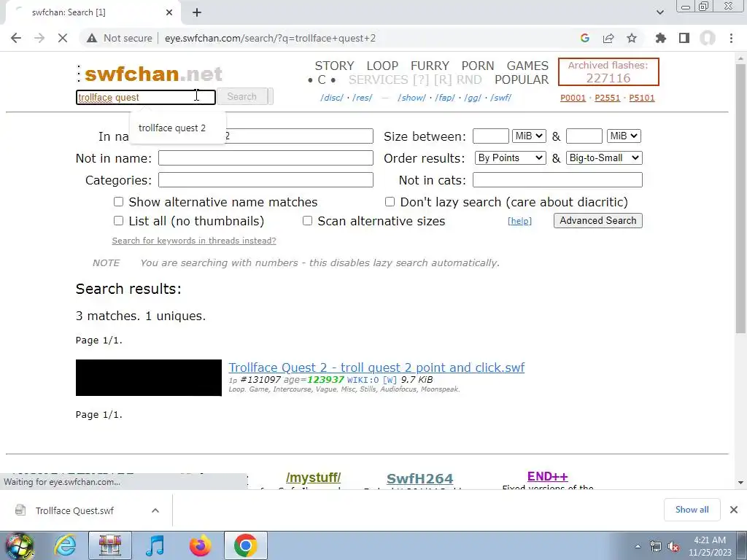Select trollface quest 2 autocomplete suggestion
Viewport: 747px width, 560px height.
point(172,128)
